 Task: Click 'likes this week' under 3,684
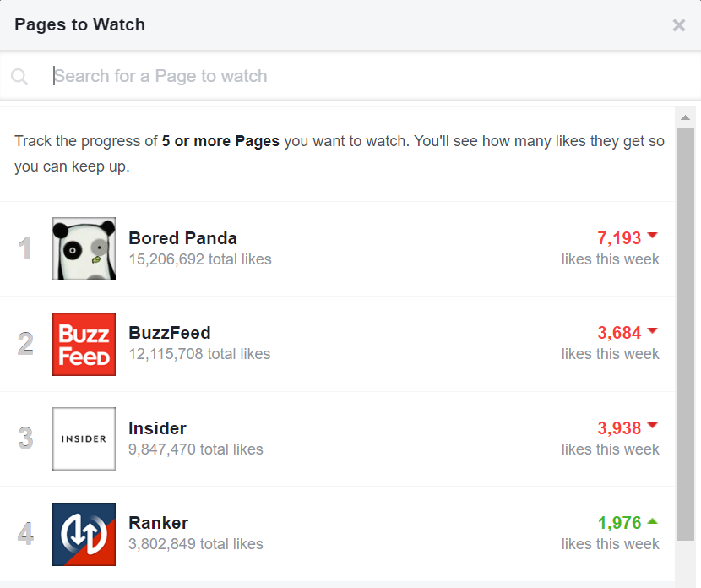pos(611,354)
